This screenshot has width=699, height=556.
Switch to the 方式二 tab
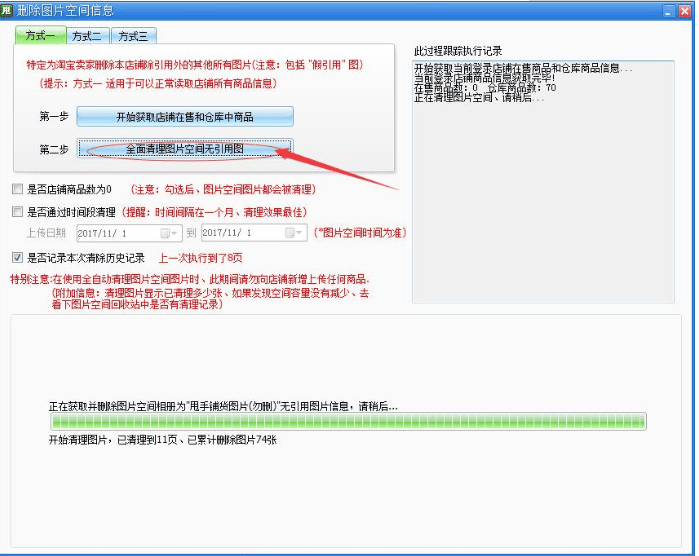87,36
